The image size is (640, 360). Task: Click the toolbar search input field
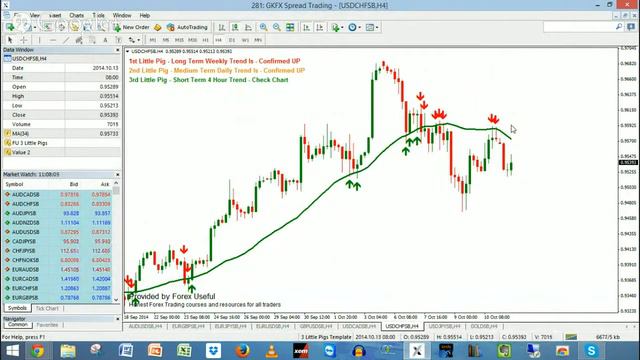point(580,27)
